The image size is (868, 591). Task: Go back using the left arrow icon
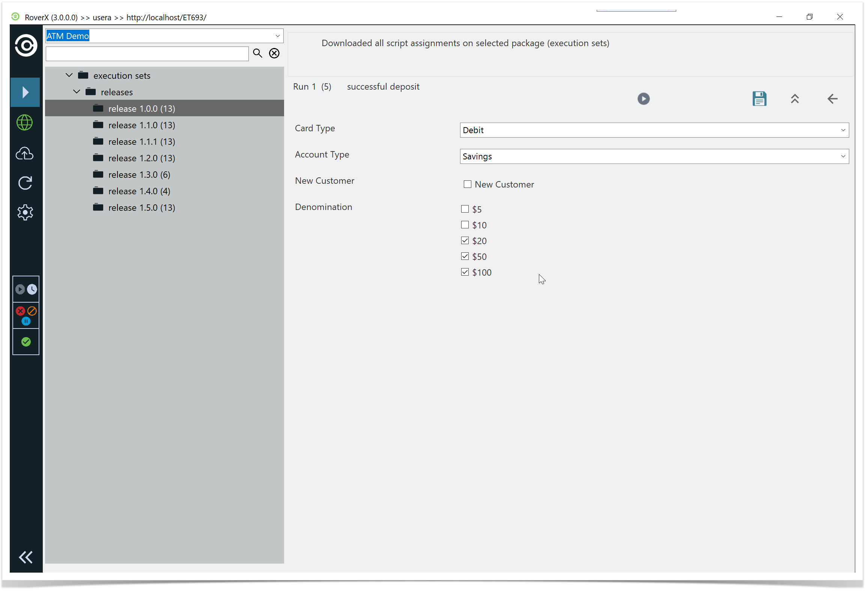(x=832, y=99)
